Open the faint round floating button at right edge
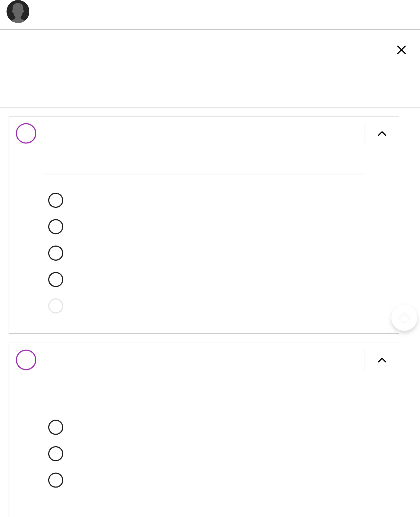This screenshot has width=420, height=517. [x=404, y=318]
